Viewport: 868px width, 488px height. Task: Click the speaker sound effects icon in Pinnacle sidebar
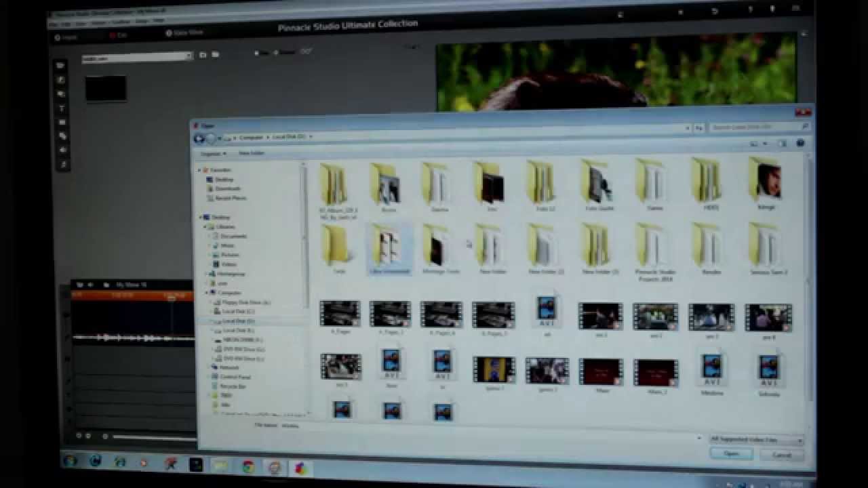62,150
